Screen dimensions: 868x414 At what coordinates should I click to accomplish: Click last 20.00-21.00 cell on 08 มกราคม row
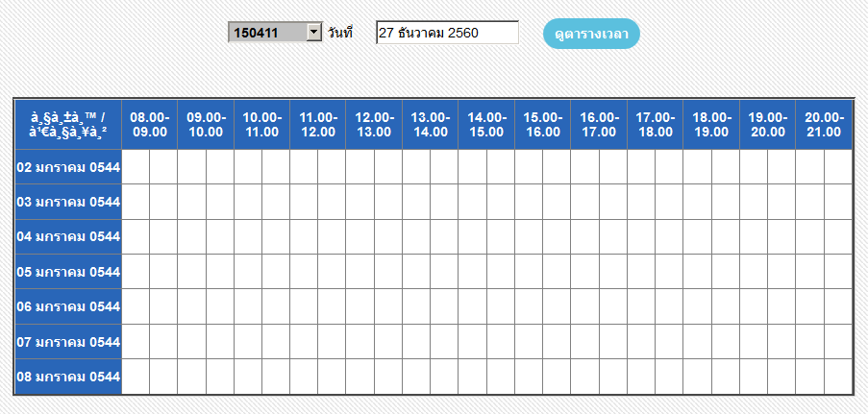pyautogui.click(x=838, y=377)
